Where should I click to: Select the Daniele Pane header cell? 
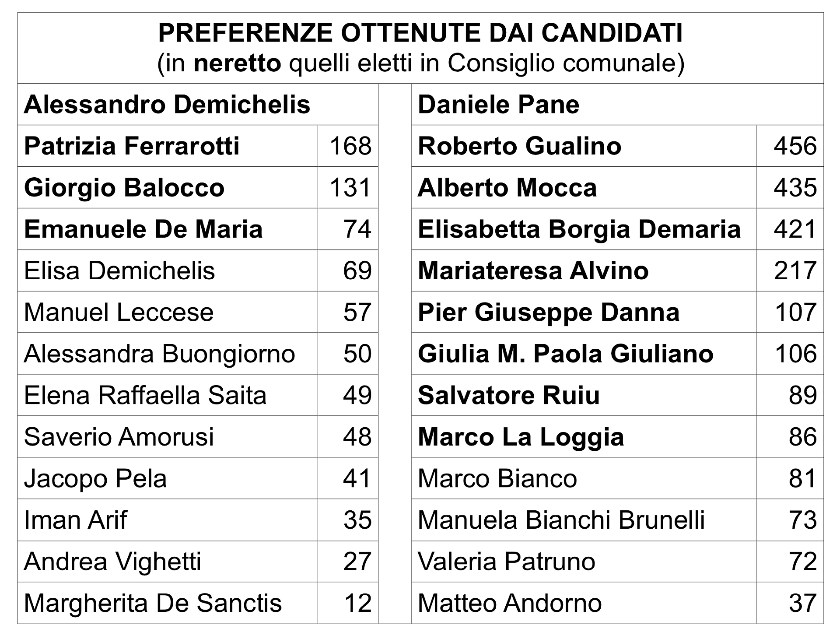(x=617, y=105)
